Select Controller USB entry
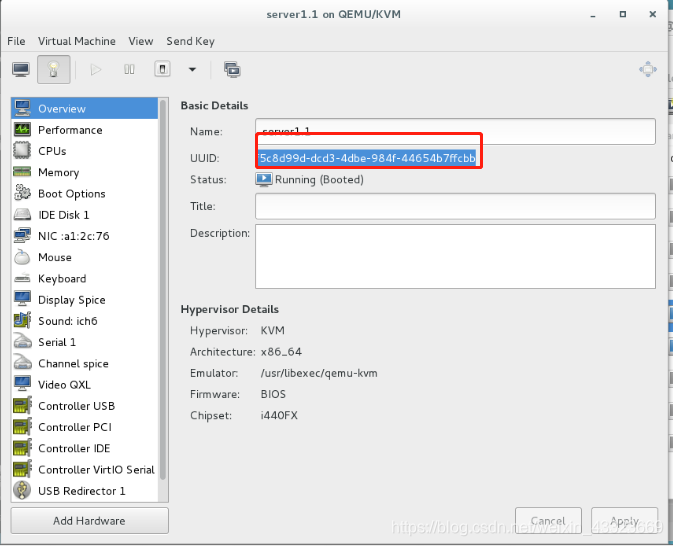The image size is (673, 546). [85, 406]
